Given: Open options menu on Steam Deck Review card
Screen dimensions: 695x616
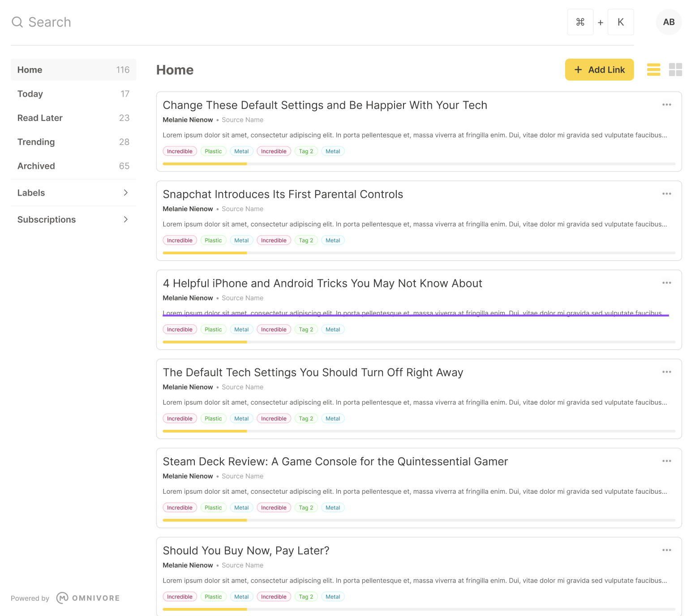Looking at the screenshot, I should tap(666, 461).
